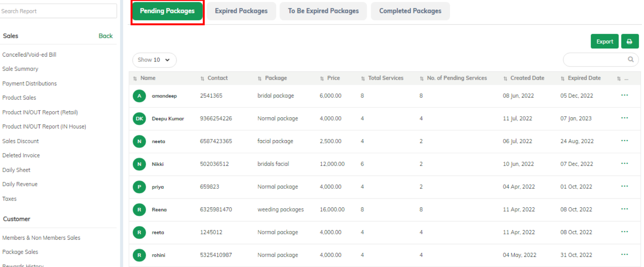Click Nikki's green N avatar

[139, 164]
